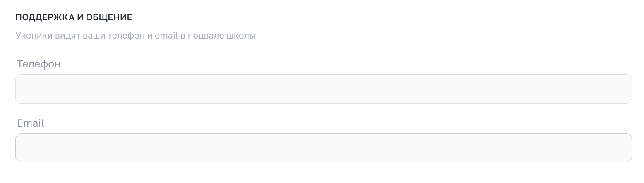Focus the phone number text box
Viewport: 644px width, 183px height.
pyautogui.click(x=323, y=89)
